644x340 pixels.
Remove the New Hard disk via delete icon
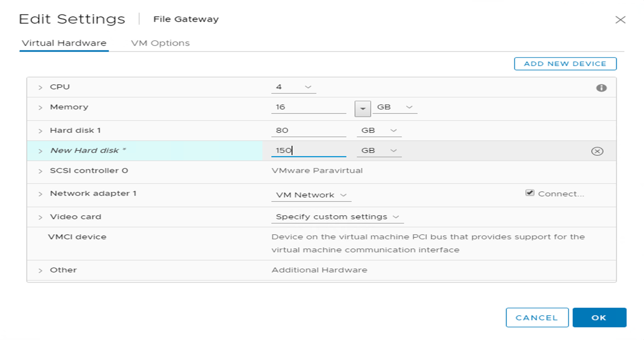(597, 151)
